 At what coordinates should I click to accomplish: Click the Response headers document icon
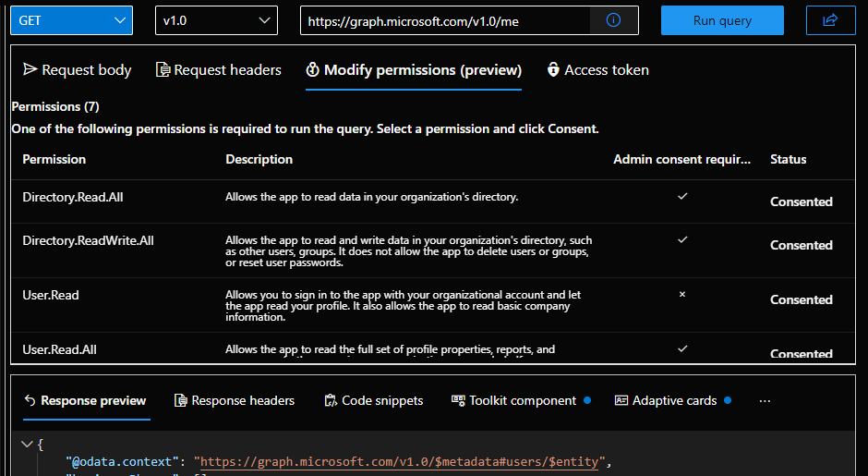coord(180,400)
